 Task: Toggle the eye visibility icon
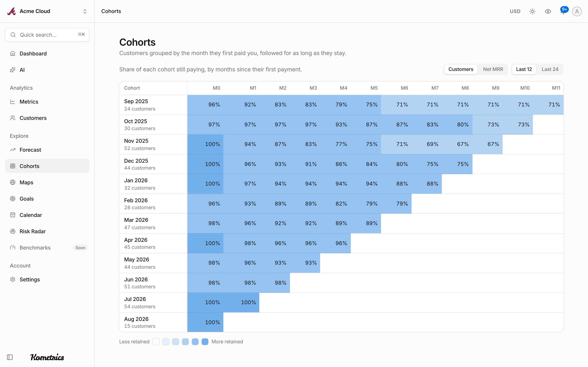point(548,11)
